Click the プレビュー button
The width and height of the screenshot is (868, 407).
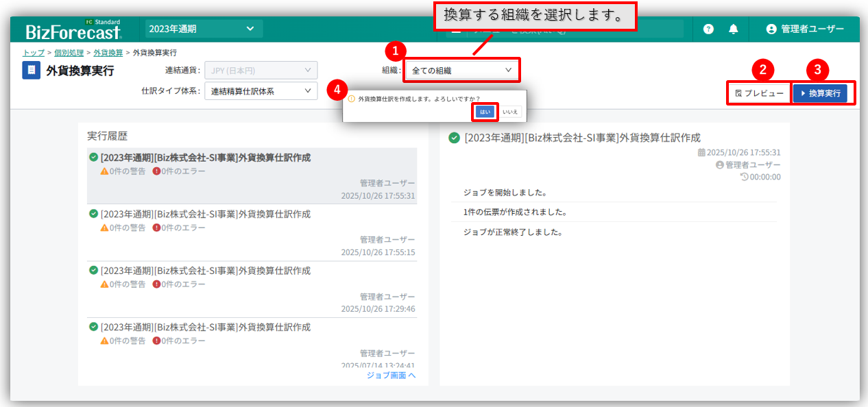pyautogui.click(x=759, y=93)
